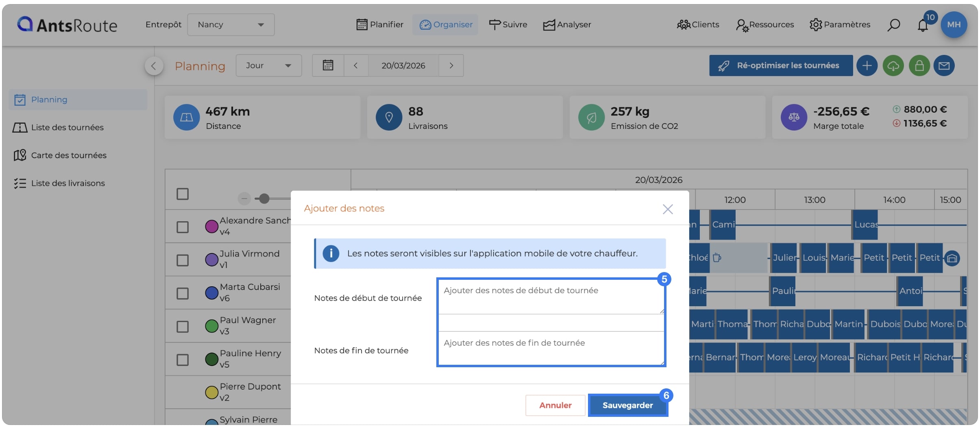Collapse the sidebar with left chevron

tap(154, 66)
